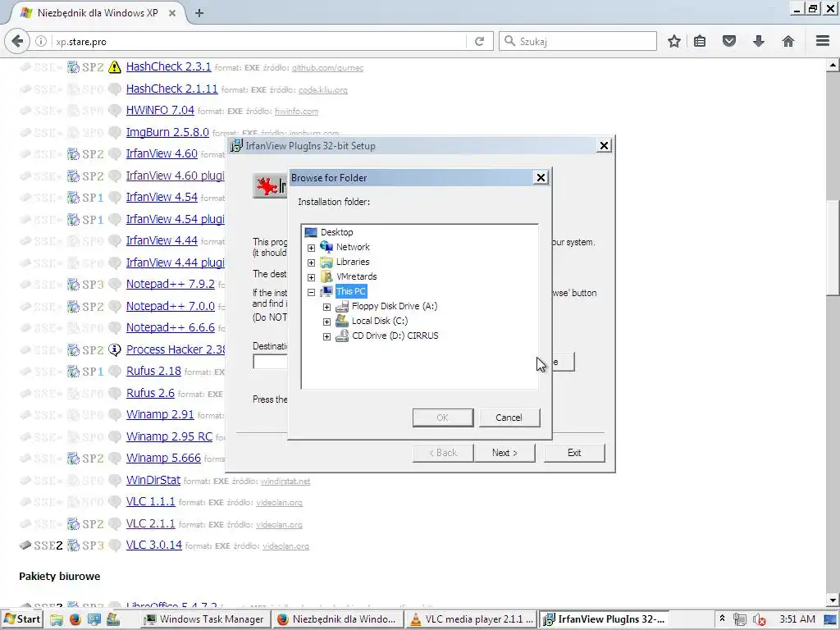Click warning icon beside HashCheck 2.3.1
840x630 pixels.
(x=115, y=67)
